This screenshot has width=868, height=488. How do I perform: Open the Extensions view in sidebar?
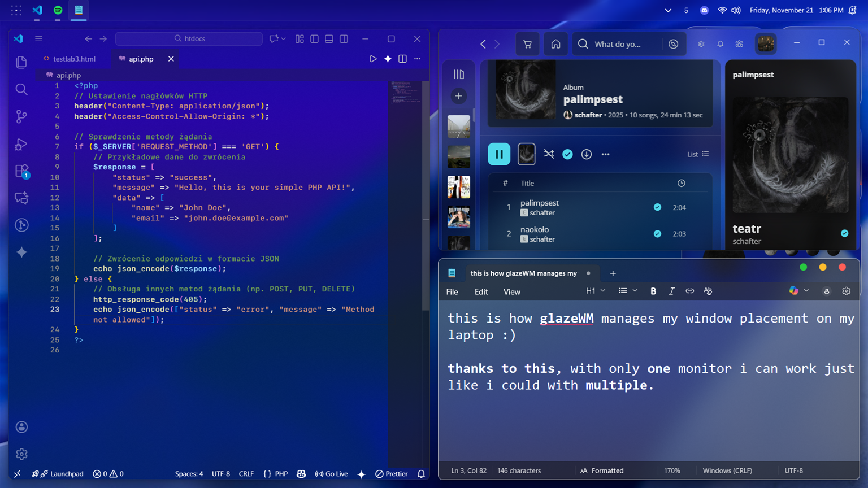pyautogui.click(x=21, y=171)
